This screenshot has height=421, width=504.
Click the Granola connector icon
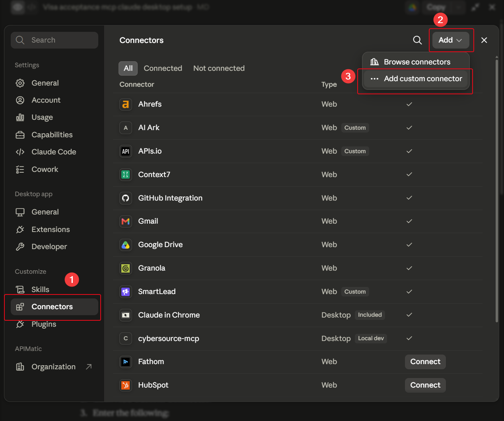click(126, 268)
